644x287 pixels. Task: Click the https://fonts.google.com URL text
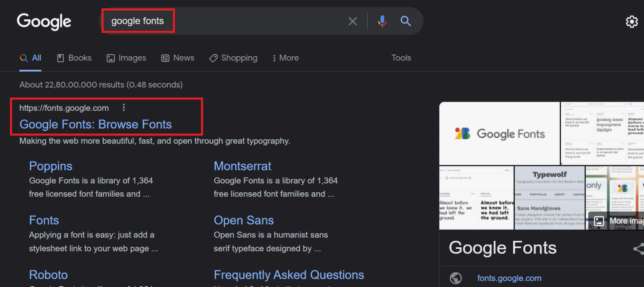click(64, 108)
